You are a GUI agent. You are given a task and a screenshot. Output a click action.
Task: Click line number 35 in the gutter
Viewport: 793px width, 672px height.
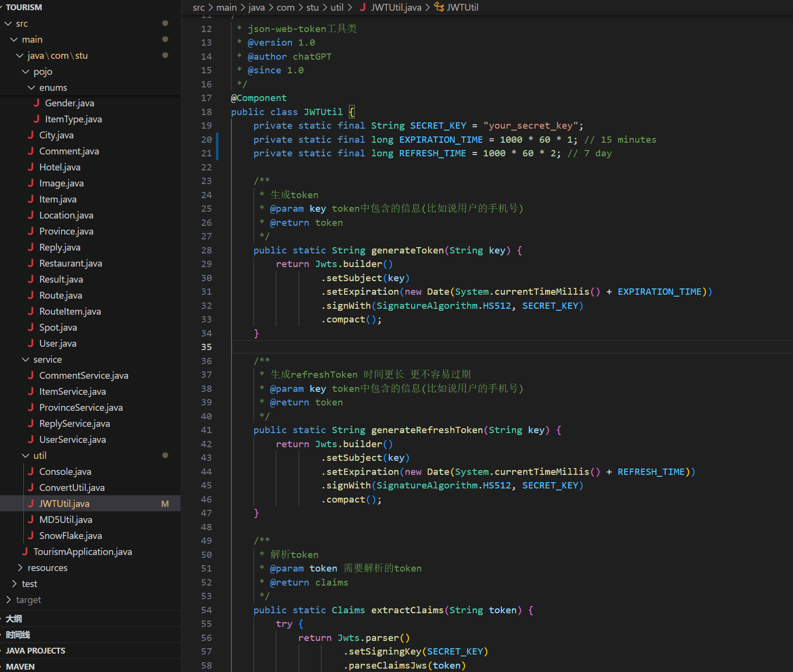point(206,347)
